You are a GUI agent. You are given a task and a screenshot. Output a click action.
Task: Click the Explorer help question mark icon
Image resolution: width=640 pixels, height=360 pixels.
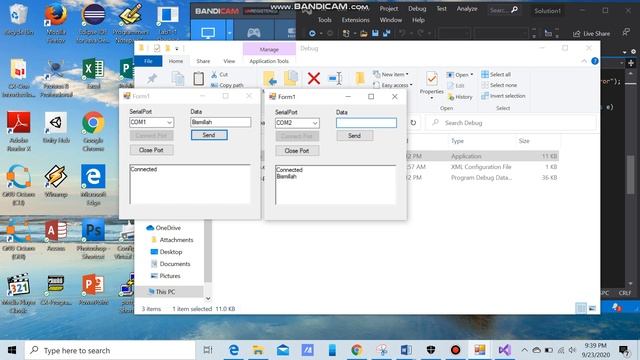[595, 61]
